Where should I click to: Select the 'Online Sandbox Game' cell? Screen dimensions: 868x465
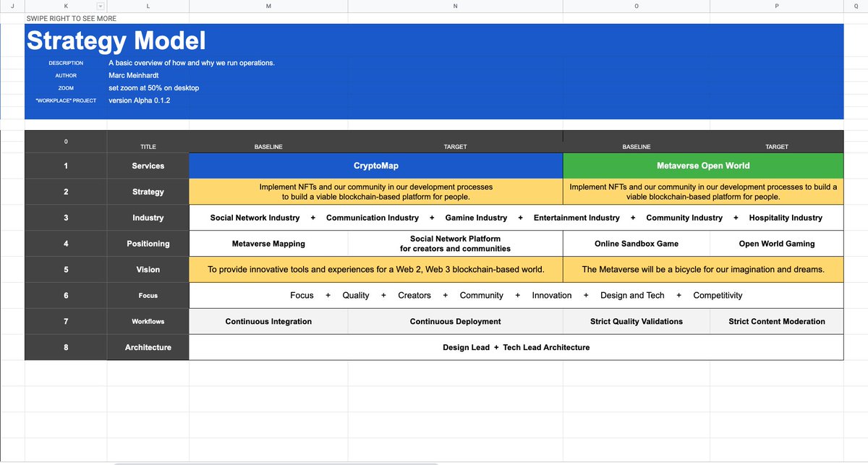coord(637,244)
